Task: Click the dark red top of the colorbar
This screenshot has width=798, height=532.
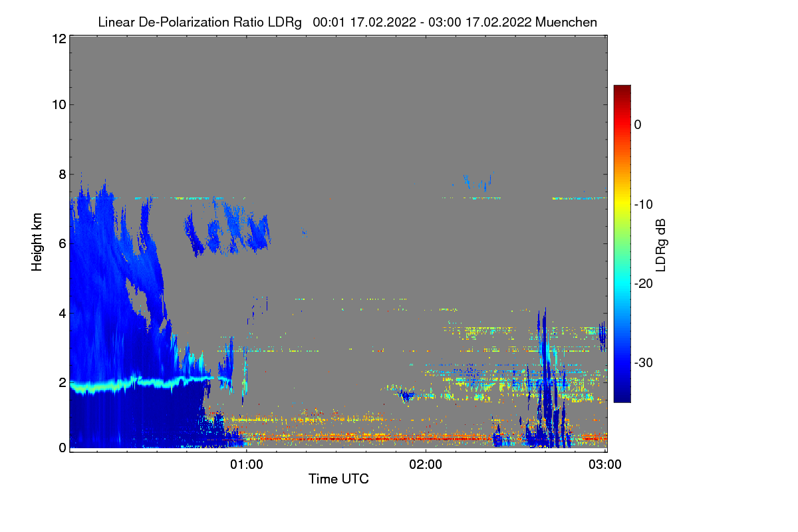Action: click(x=622, y=90)
